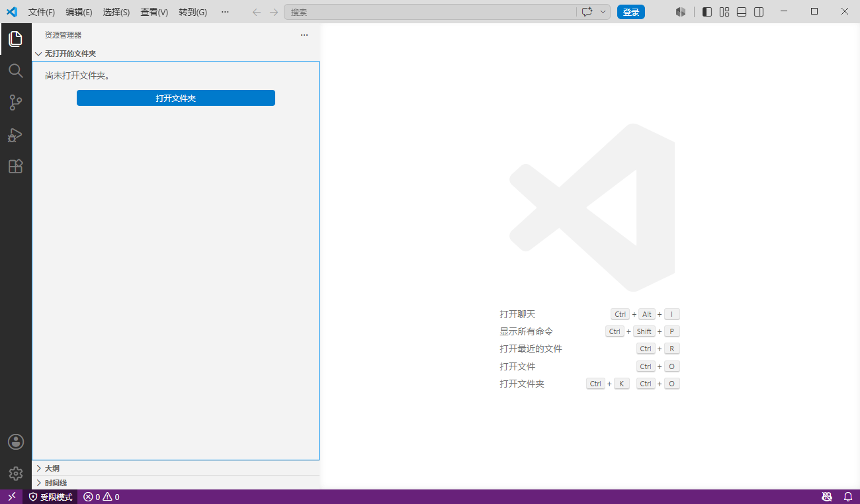Screen dimensions: 860x504
Task: Go forward with the right arrow
Action: point(274,12)
